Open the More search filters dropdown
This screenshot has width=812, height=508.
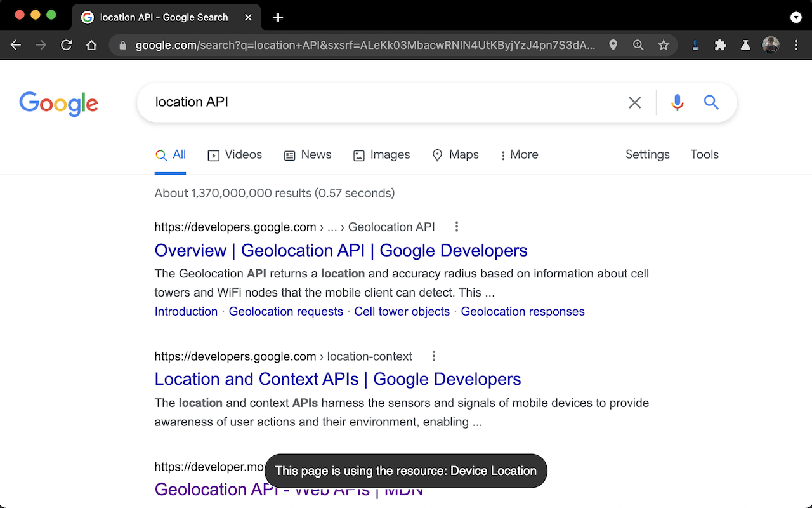tap(519, 155)
